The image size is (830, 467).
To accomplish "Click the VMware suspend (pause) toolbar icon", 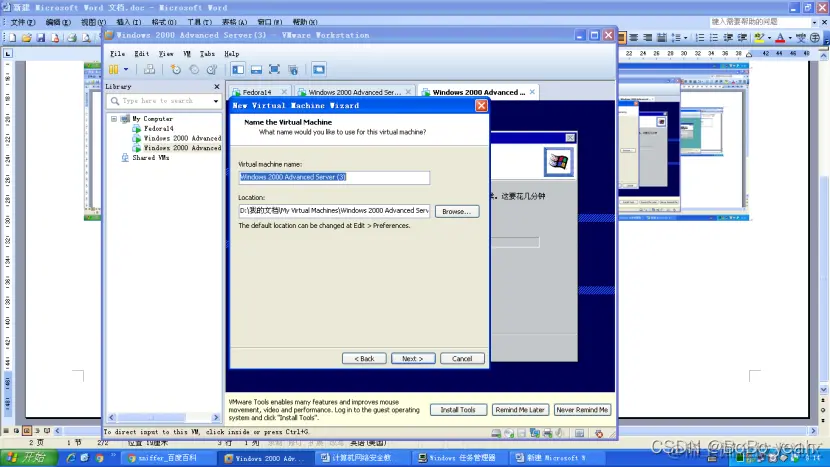I will click(113, 69).
